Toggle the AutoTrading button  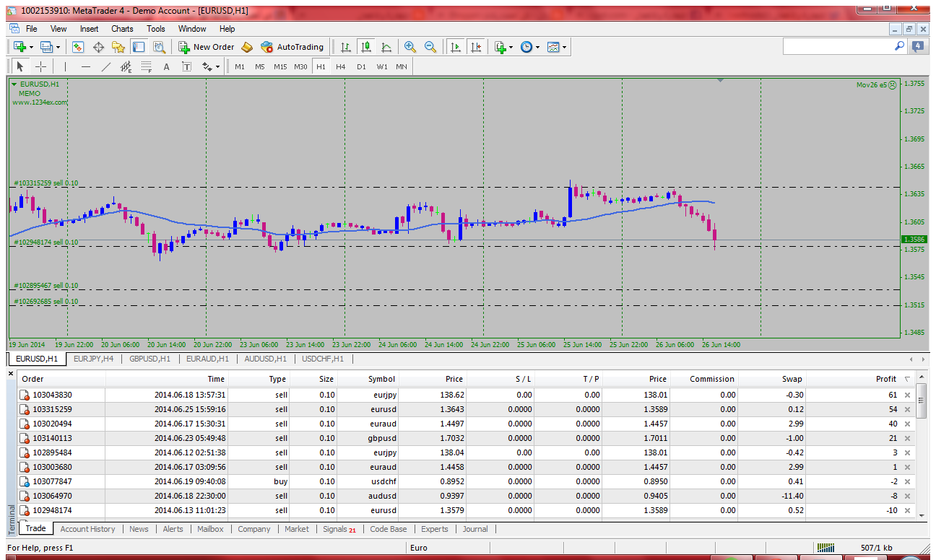click(x=292, y=47)
